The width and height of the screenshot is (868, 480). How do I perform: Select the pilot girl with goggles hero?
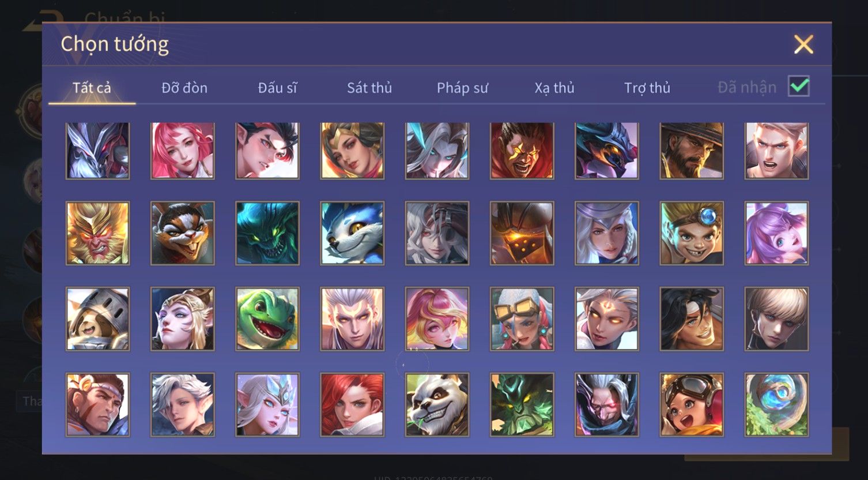pyautogui.click(x=692, y=404)
